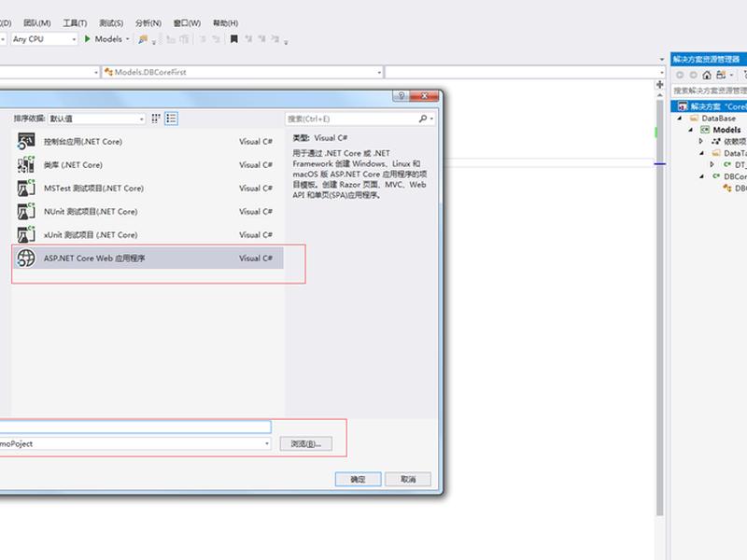Switch template list to medium list view
The width and height of the screenshot is (747, 560).
pyautogui.click(x=171, y=119)
